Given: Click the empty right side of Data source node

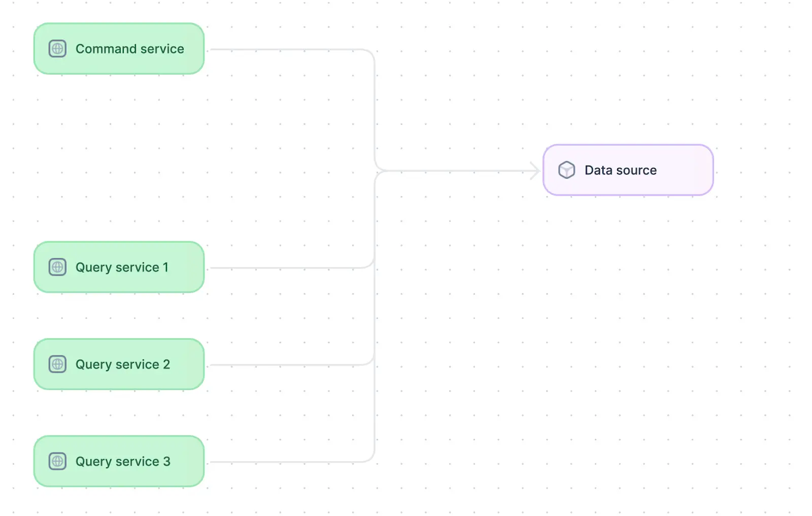Looking at the screenshot, I should point(685,170).
